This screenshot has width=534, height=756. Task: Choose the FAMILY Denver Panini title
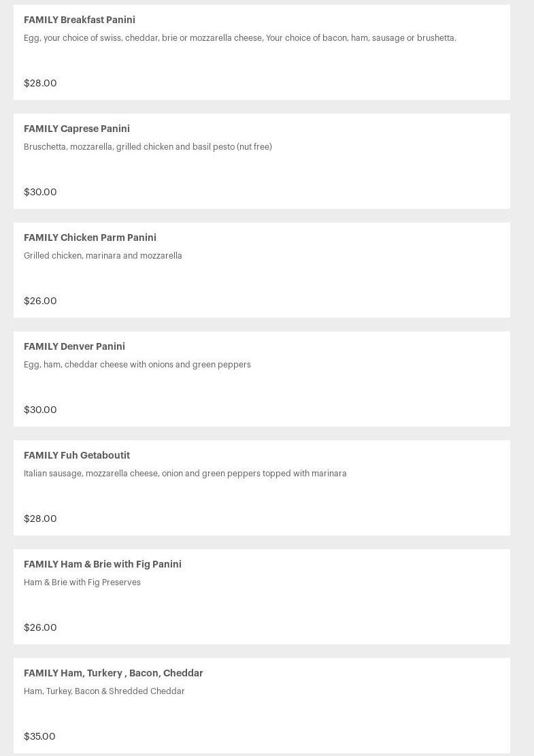point(74,346)
